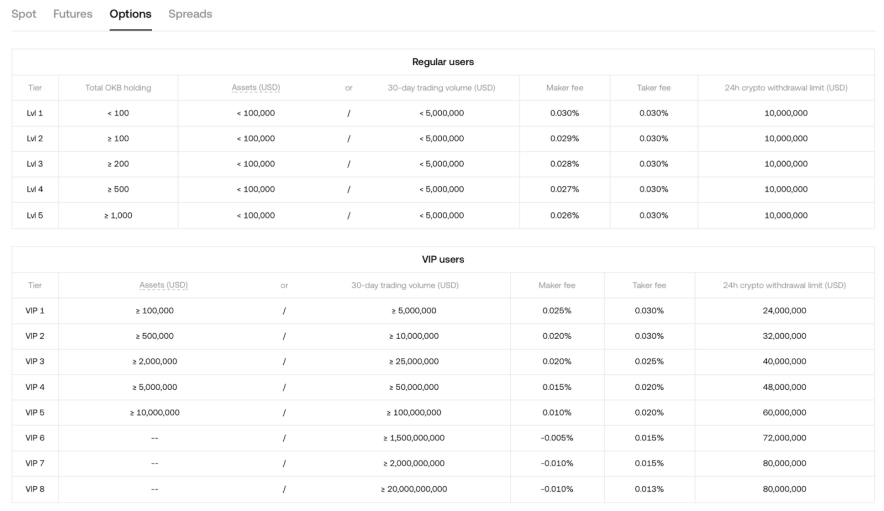Click VIP 8 taker fee value 0.013%

(649, 489)
